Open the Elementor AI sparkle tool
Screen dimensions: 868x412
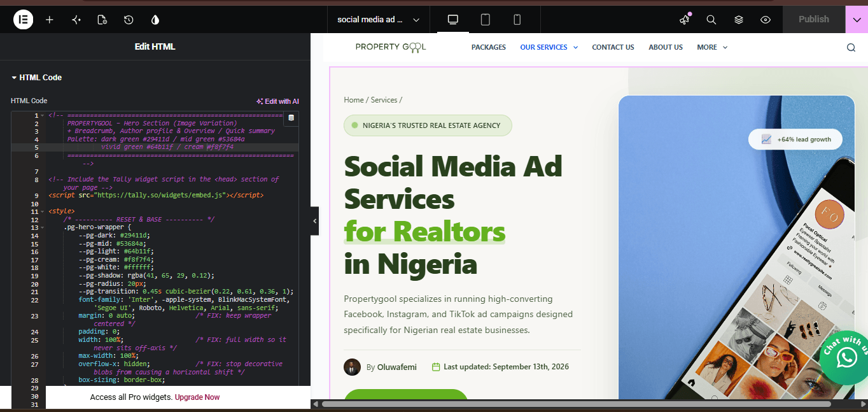[x=76, y=20]
